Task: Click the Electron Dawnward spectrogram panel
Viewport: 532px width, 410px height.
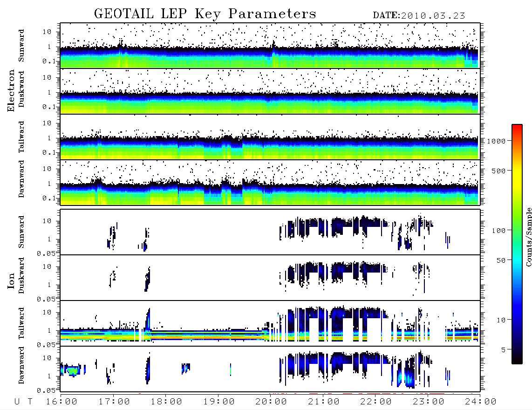Action: 270,182
